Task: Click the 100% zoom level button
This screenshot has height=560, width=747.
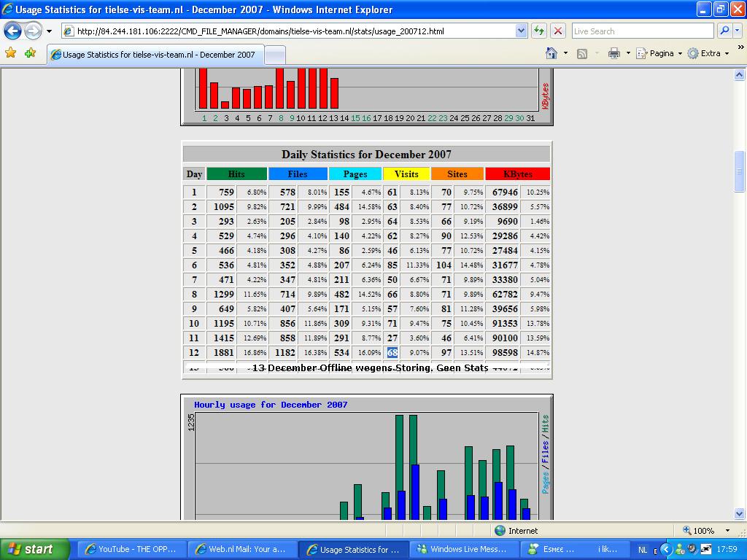Action: click(698, 531)
